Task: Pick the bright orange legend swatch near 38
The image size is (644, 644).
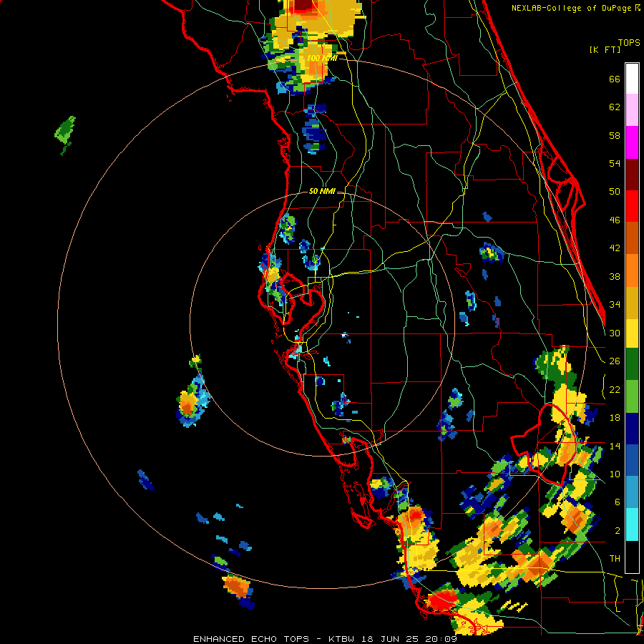Action: tap(632, 270)
